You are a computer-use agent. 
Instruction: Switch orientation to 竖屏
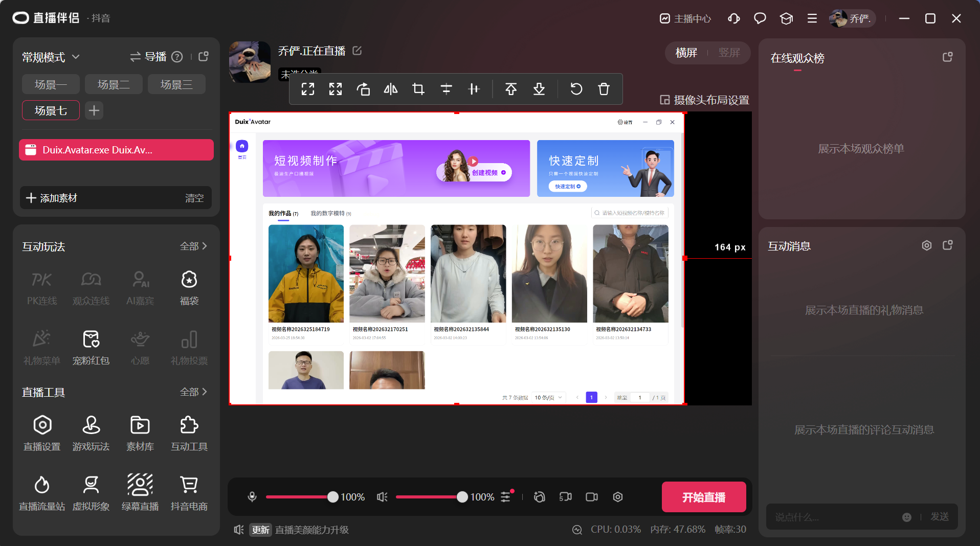coord(729,53)
